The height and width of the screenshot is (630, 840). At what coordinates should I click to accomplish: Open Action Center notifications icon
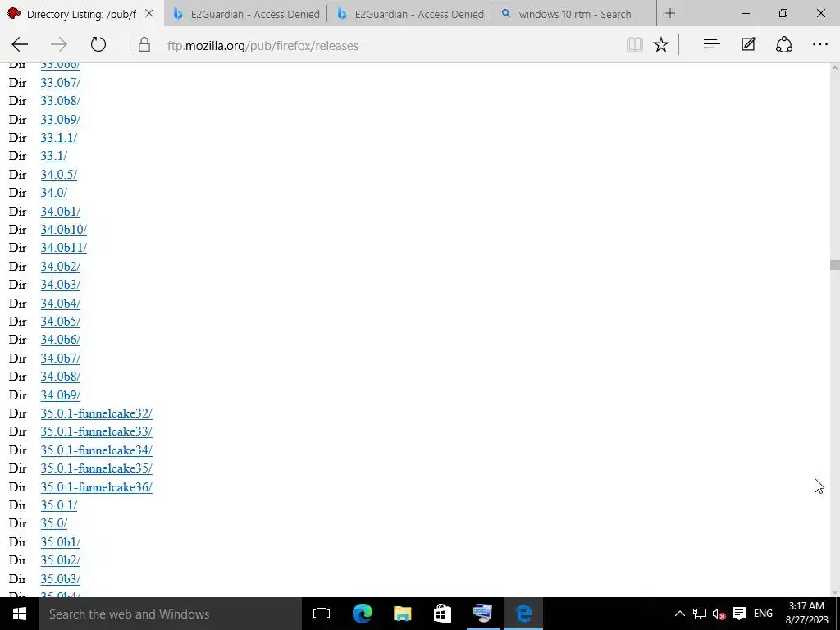(739, 614)
